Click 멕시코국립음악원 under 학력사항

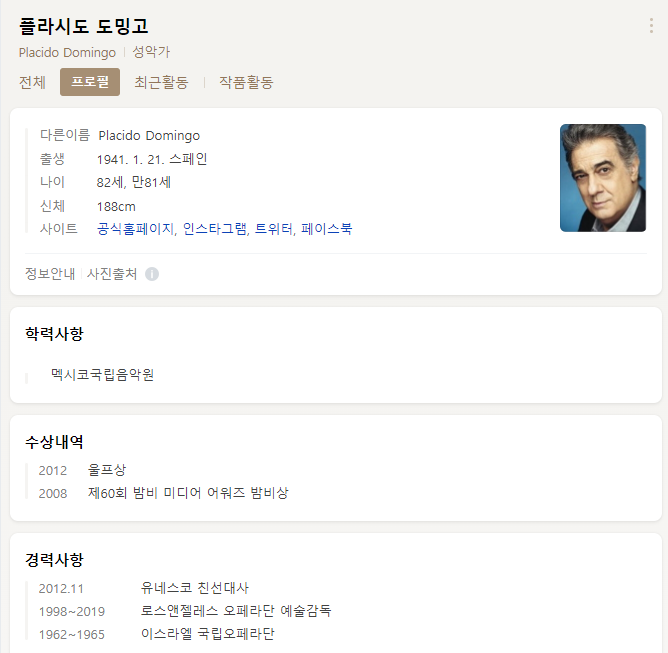[x=102, y=375]
